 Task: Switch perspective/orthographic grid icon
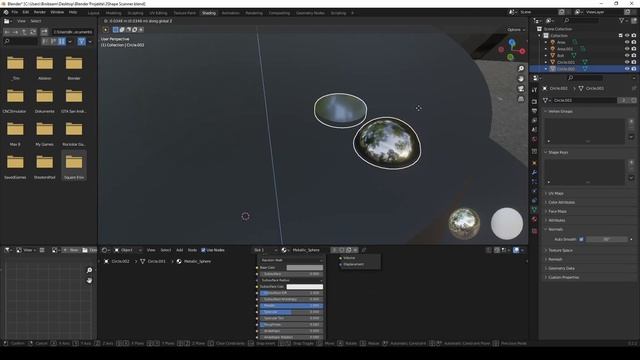tap(521, 99)
